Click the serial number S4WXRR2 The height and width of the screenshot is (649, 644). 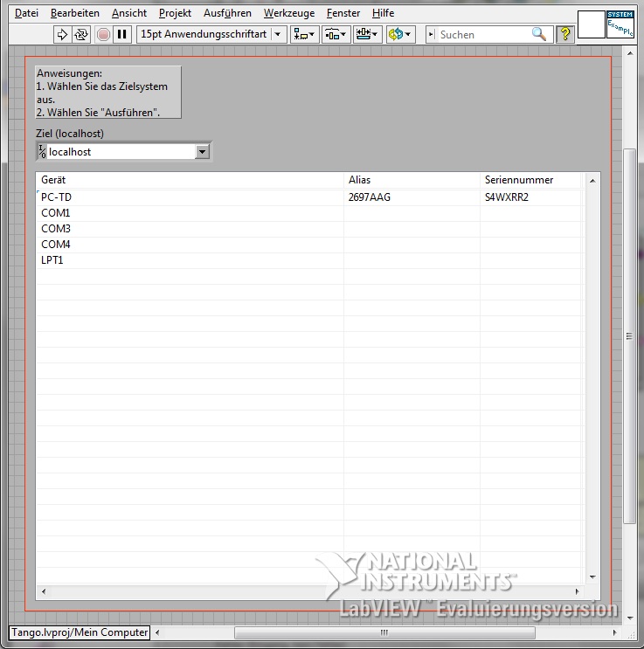pos(507,197)
